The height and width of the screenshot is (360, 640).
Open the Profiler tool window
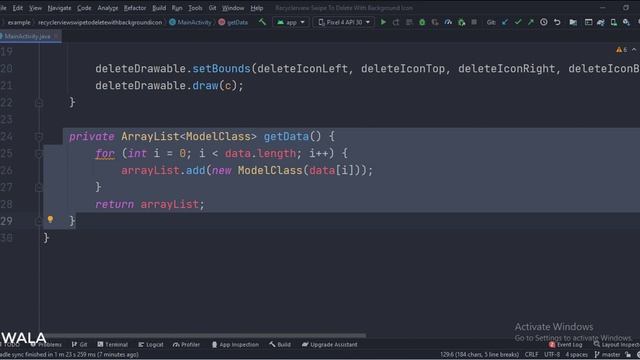(186, 344)
